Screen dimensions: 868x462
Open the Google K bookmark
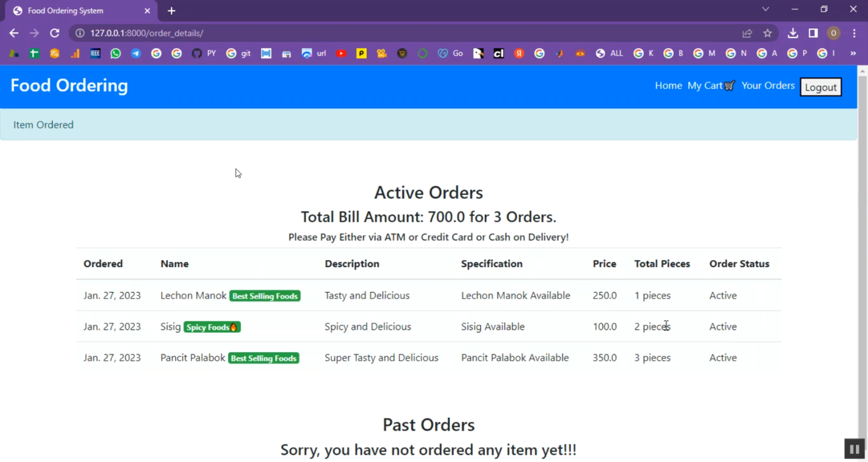(x=643, y=53)
